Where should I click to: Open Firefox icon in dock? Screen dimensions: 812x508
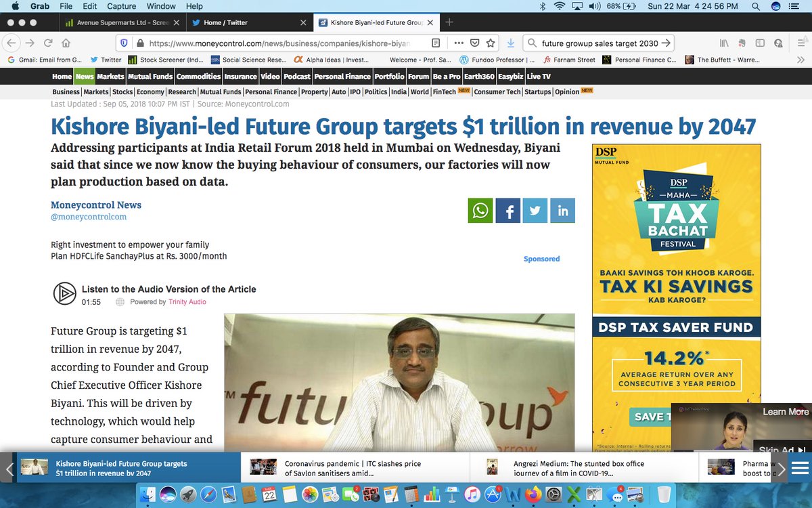[x=533, y=493]
